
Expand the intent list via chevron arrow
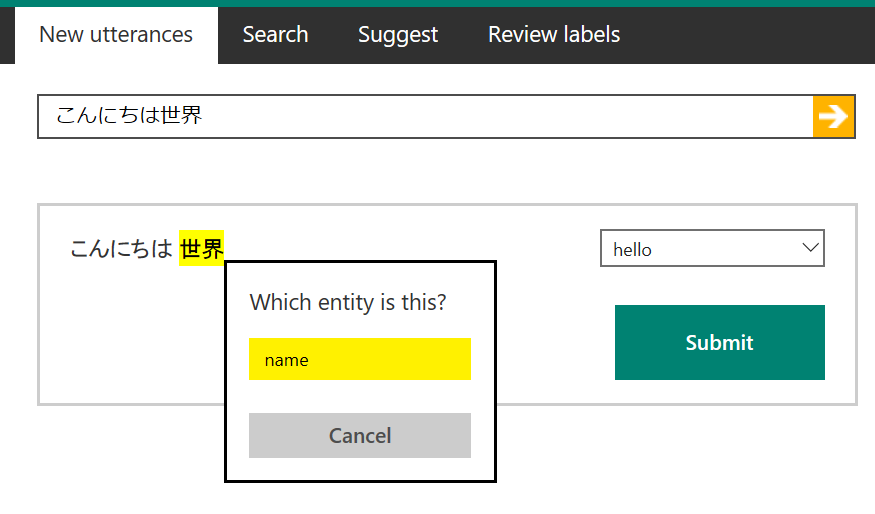click(x=810, y=247)
